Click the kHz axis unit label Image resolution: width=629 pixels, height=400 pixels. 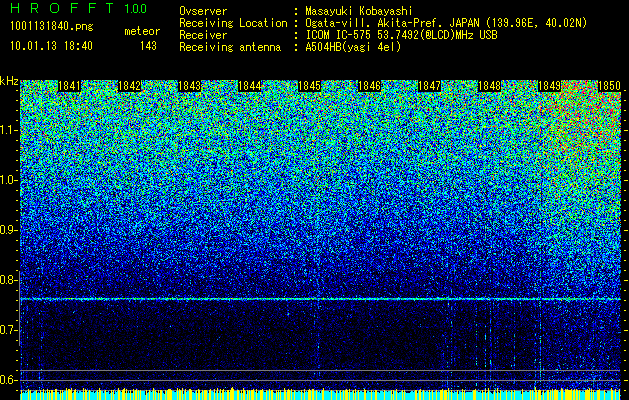(9, 81)
